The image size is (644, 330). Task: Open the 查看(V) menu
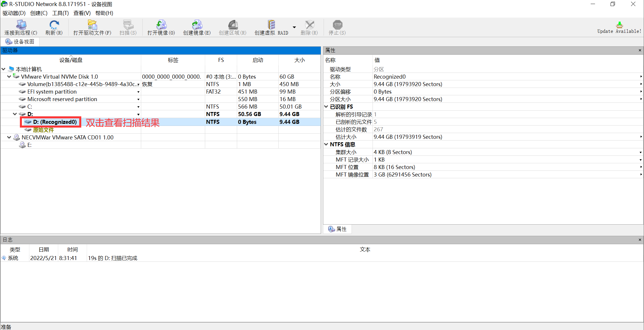coord(82,13)
